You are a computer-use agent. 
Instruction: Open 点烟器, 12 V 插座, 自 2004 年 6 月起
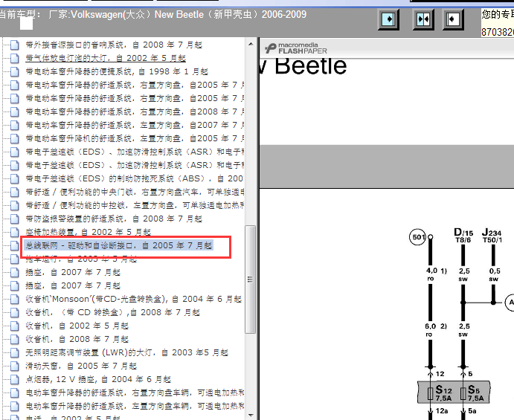click(x=98, y=379)
